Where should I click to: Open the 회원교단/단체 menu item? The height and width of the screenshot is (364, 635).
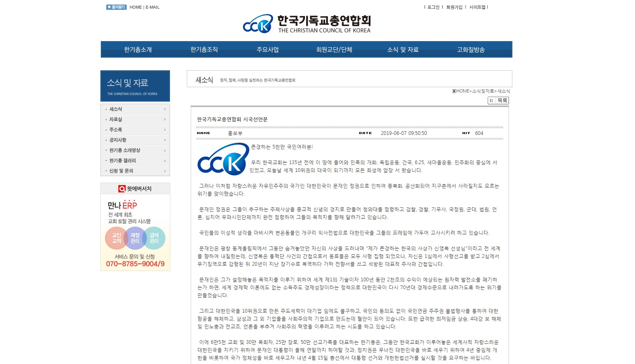point(334,50)
